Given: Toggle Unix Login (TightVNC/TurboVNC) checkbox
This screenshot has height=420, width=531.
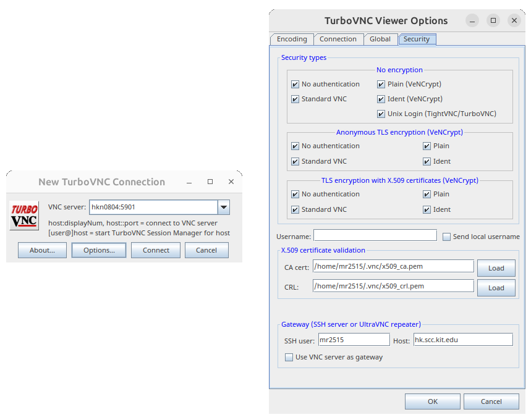Looking at the screenshot, I should tap(381, 114).
